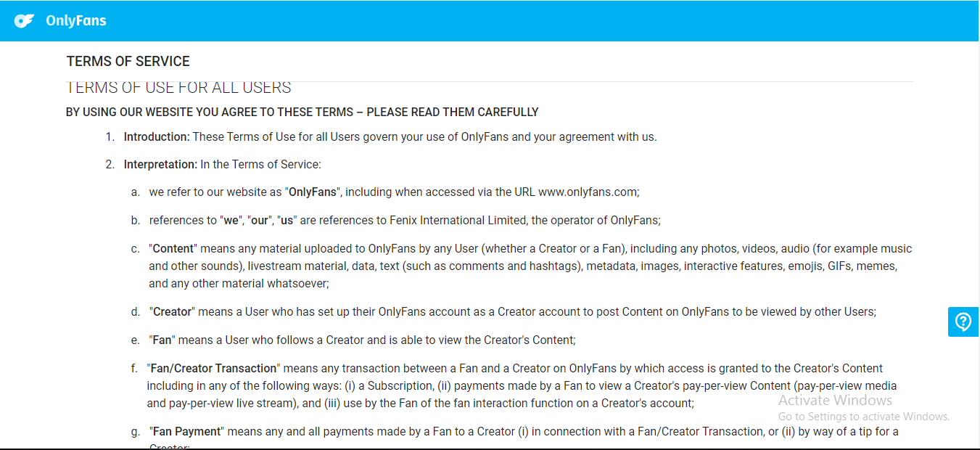980x450 pixels.
Task: Click the Activate Windows watermark text
Action: (x=835, y=400)
